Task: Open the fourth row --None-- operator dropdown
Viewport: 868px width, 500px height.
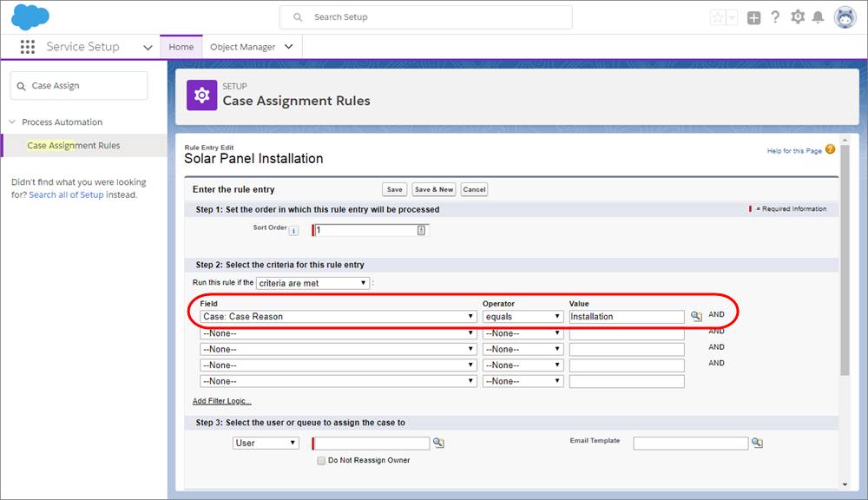Action: click(x=523, y=365)
